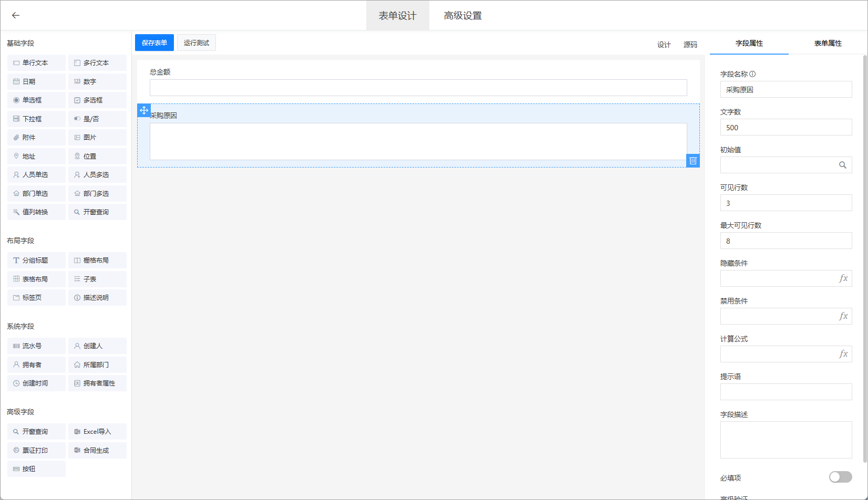Click the 保存表单 button
Viewport: 868px width, 500px height.
coord(154,43)
